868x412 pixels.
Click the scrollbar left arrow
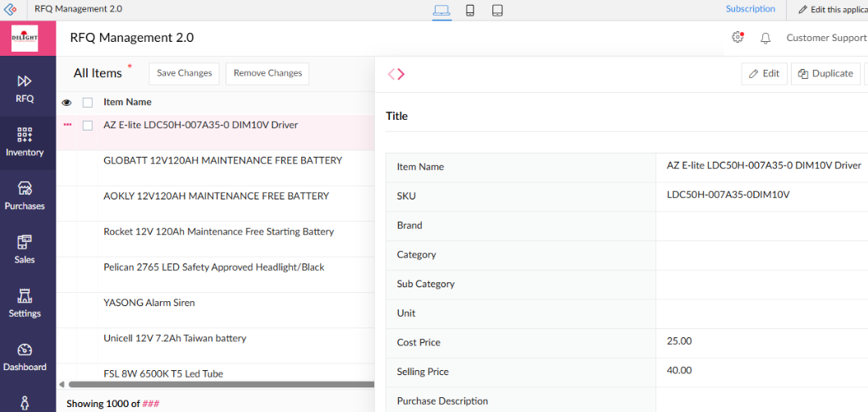pos(62,384)
